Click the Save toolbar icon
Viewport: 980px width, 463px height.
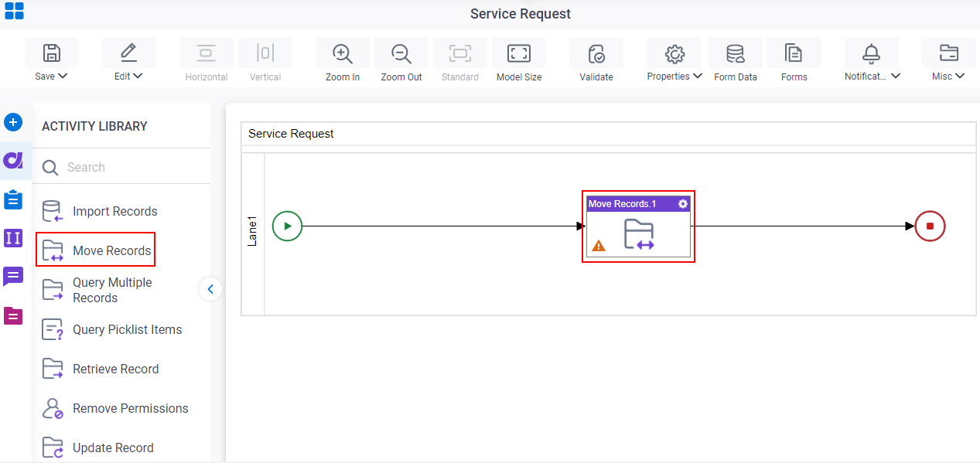pos(51,53)
